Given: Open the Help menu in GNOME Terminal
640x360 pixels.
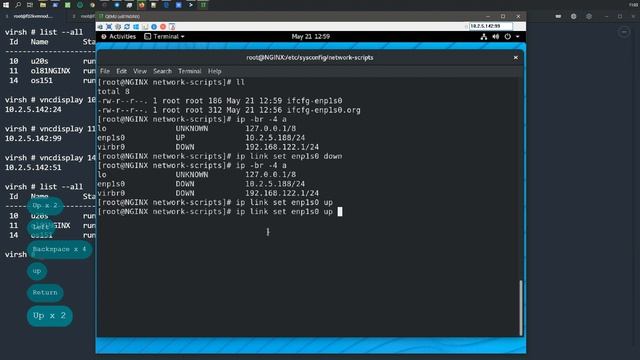Looking at the screenshot, I should click(x=214, y=71).
